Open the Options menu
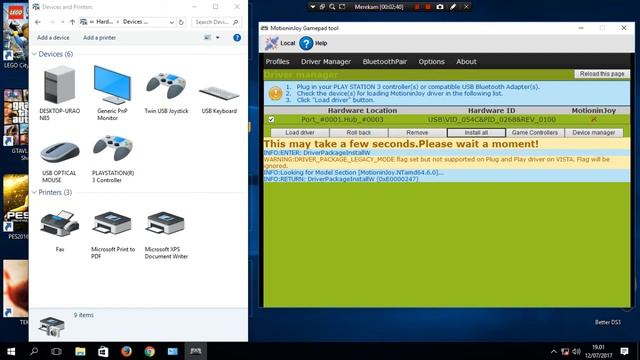Screen dimensions: 640x360 (x=431, y=62)
